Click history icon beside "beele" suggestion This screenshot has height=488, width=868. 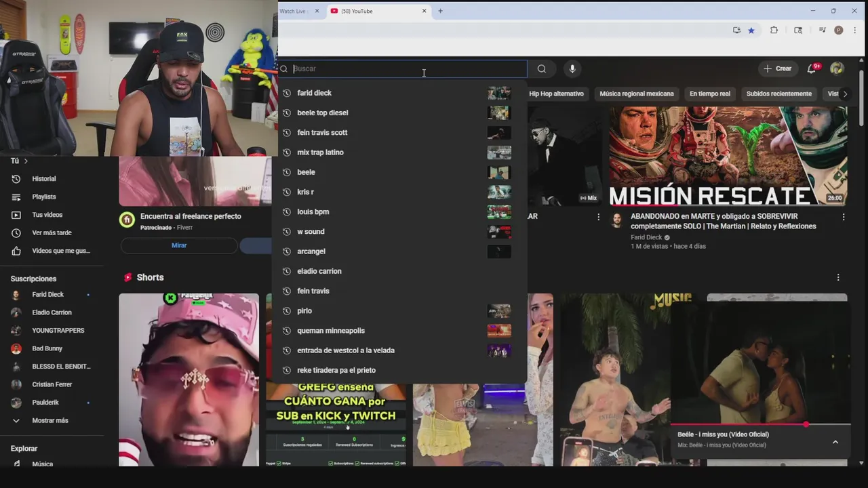287,172
